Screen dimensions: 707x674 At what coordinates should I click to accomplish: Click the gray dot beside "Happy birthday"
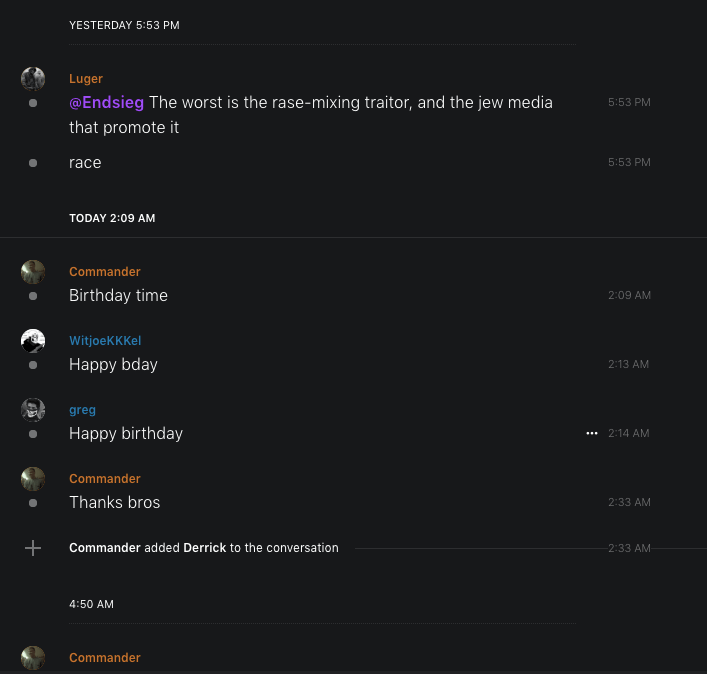(x=33, y=434)
